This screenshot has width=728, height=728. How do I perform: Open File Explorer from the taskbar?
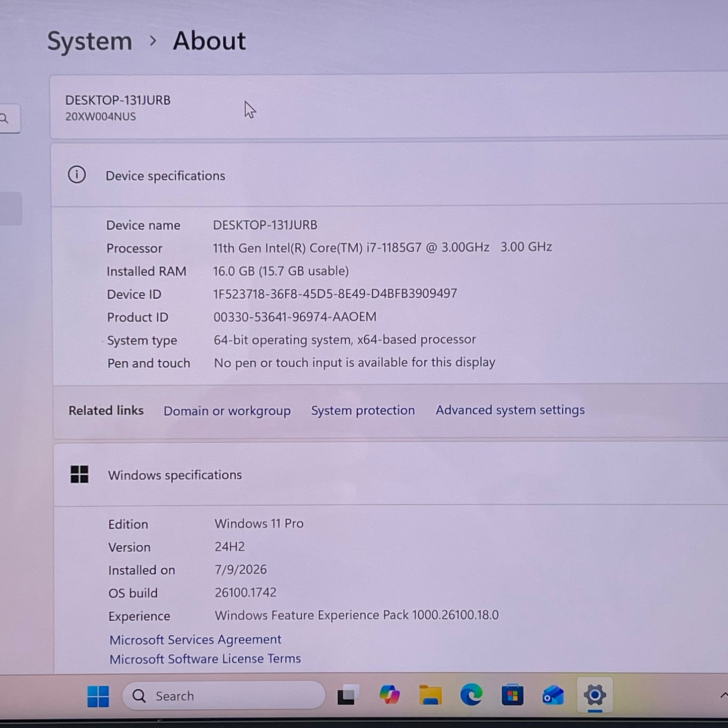pyautogui.click(x=430, y=695)
